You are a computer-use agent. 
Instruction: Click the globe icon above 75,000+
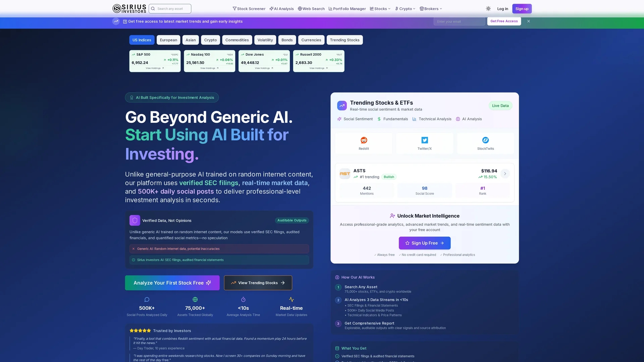[195, 299]
